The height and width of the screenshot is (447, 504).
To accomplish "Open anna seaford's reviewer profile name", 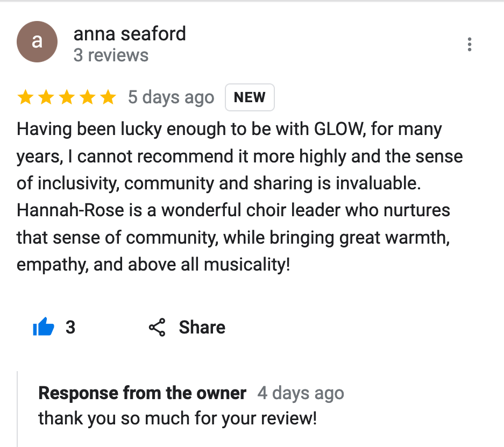I will 130,34.
